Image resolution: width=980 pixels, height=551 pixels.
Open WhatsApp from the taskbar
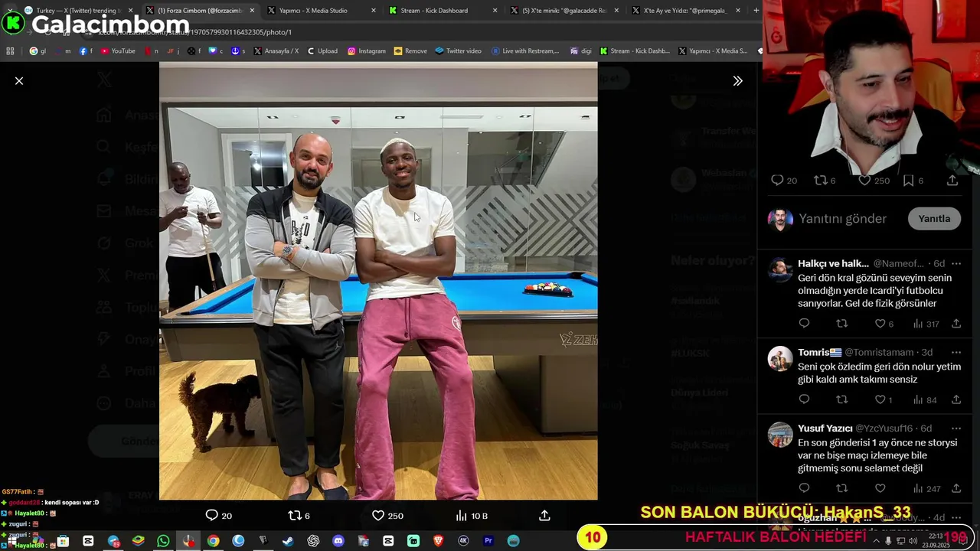click(x=163, y=541)
